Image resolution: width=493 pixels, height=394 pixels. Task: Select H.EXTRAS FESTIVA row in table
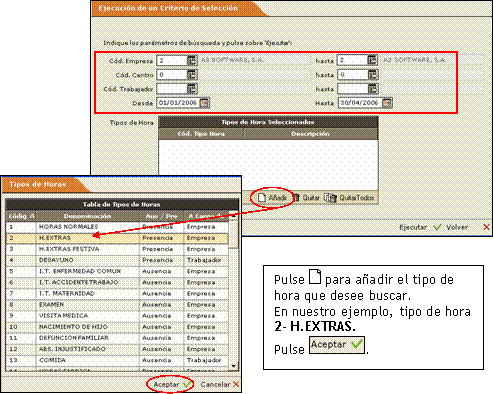pyautogui.click(x=117, y=249)
